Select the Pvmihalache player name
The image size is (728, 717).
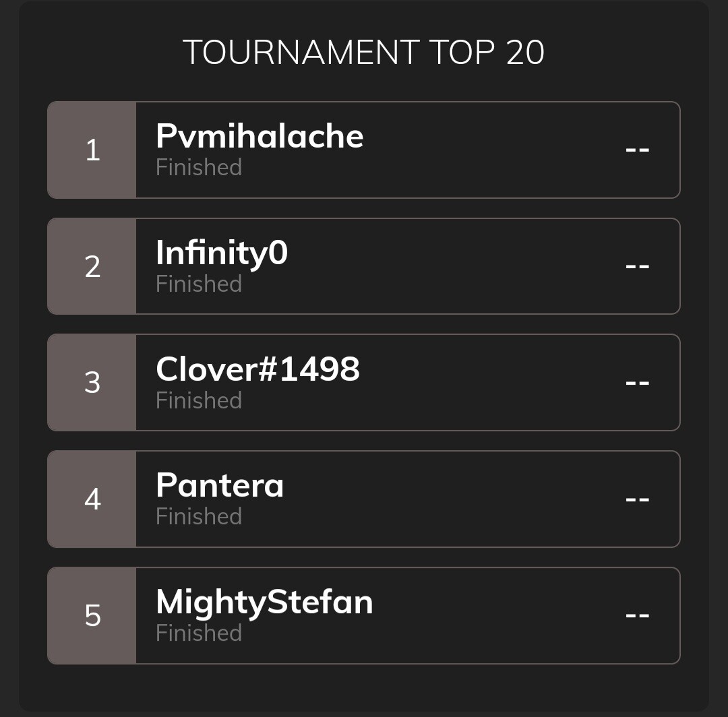pos(260,136)
